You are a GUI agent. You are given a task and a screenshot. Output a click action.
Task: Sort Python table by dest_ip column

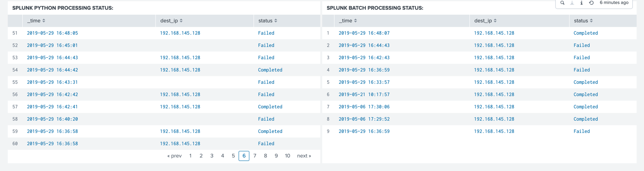pyautogui.click(x=171, y=21)
